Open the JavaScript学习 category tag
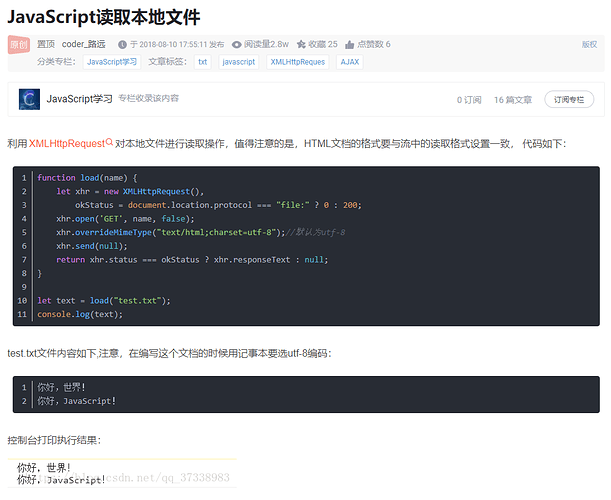 [x=112, y=62]
